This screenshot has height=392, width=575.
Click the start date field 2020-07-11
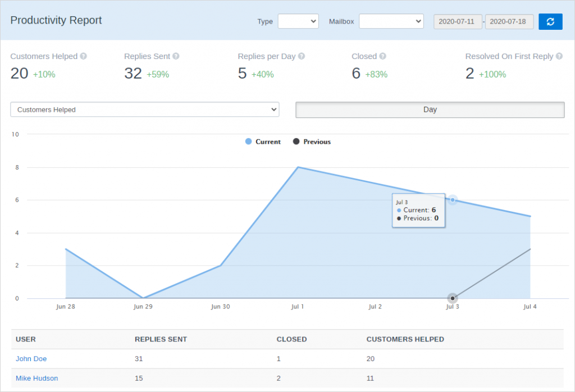[x=457, y=21]
